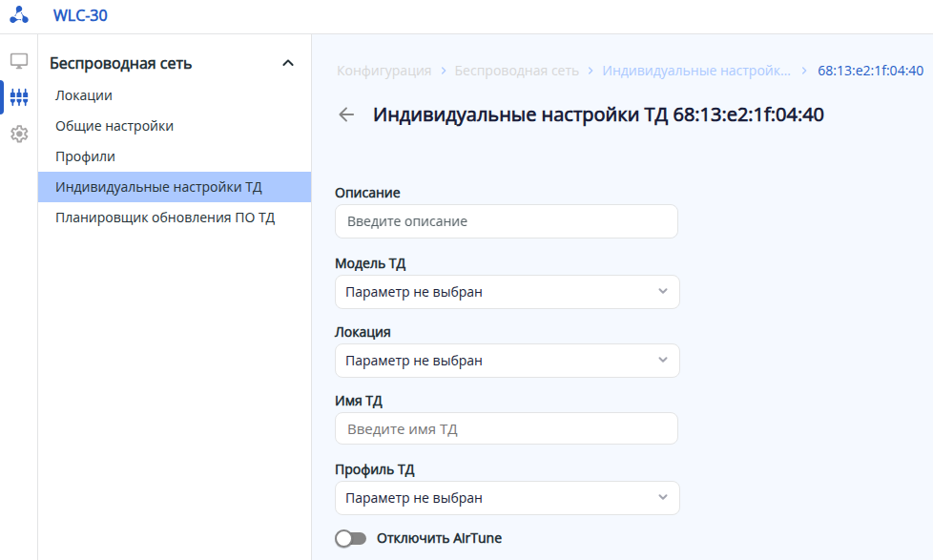
Task: Open the Профиль ТД dropdown
Action: (507, 498)
